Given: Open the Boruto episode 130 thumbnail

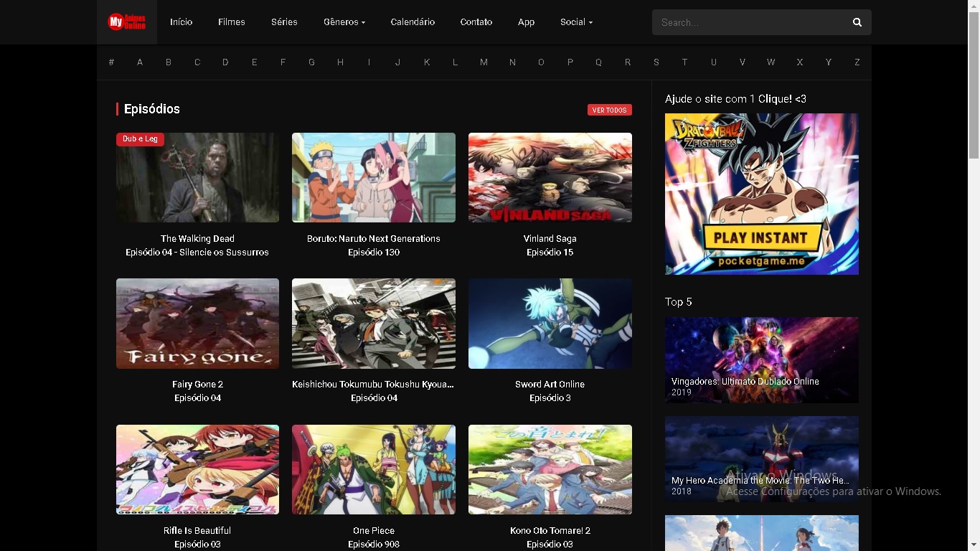Looking at the screenshot, I should 374,177.
